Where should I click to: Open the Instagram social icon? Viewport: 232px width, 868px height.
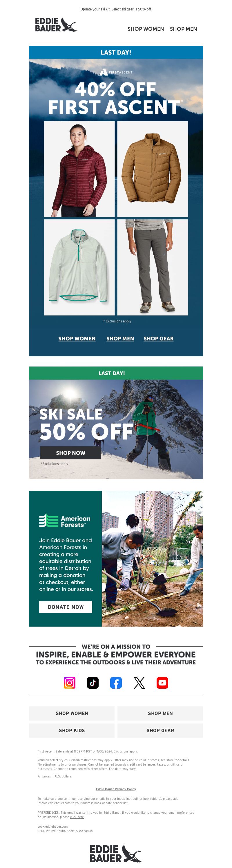(x=69, y=683)
